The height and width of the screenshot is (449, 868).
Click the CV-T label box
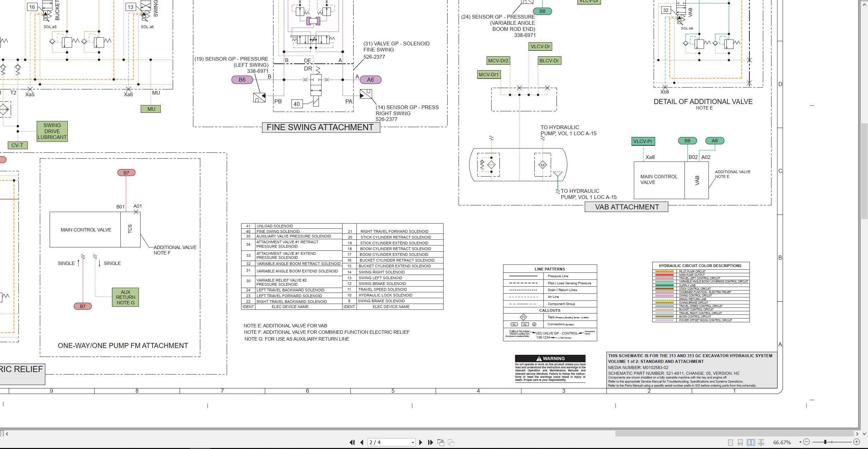tap(17, 145)
